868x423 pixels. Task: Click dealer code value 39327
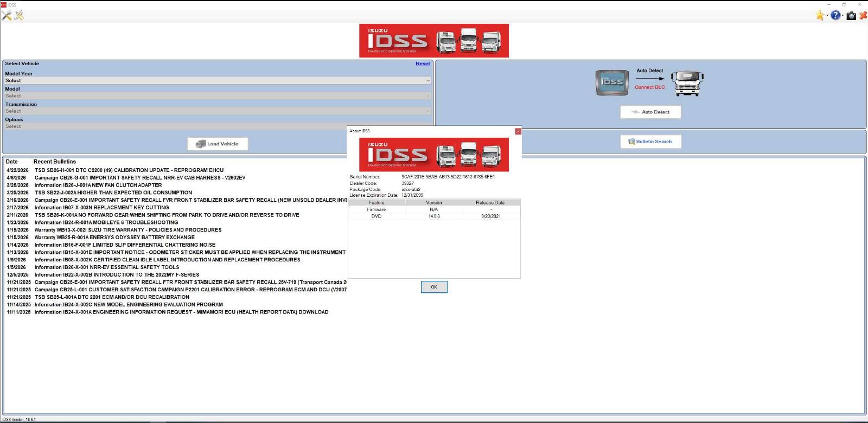407,183
